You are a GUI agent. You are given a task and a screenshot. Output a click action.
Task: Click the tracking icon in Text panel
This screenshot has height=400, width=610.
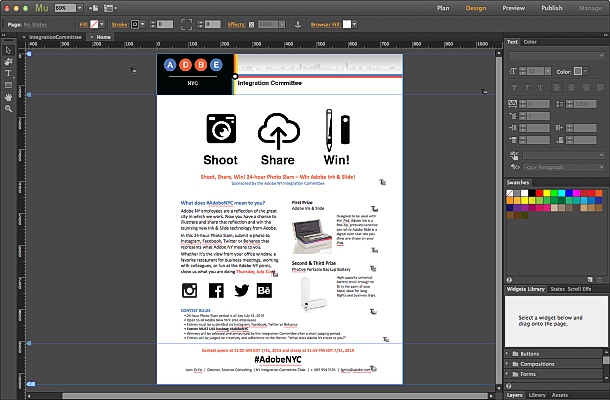[513, 104]
